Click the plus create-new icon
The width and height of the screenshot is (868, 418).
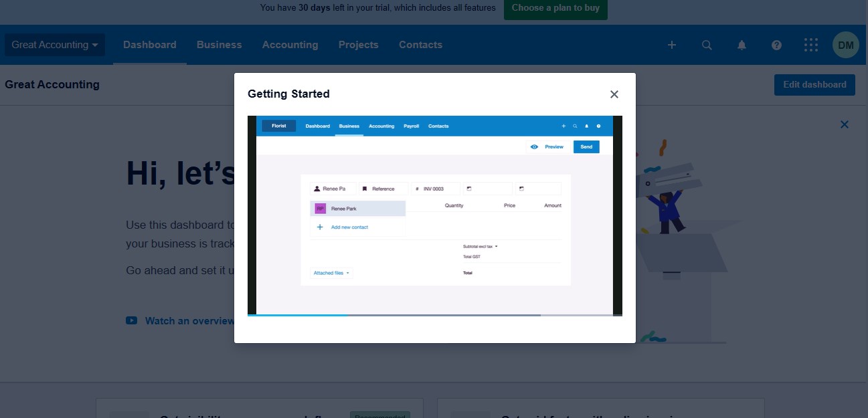tap(672, 45)
